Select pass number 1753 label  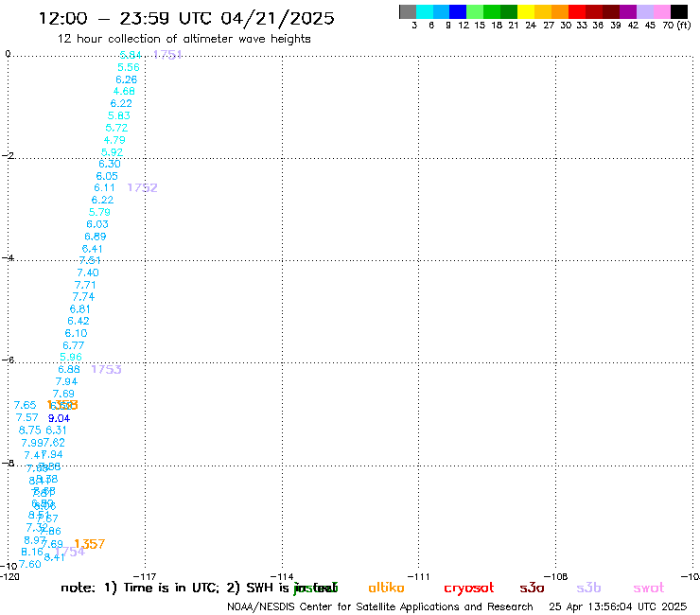106,369
